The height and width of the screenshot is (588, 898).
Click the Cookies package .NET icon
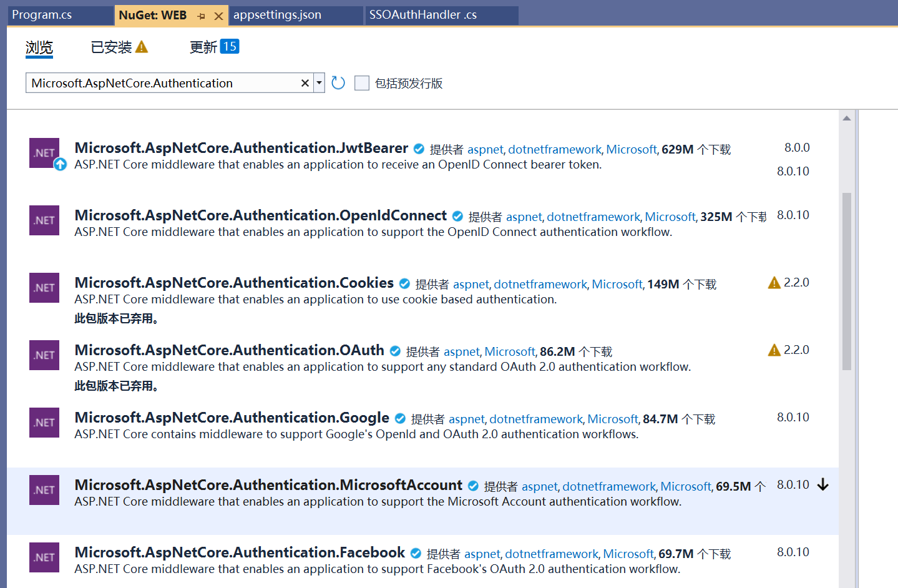click(x=44, y=288)
